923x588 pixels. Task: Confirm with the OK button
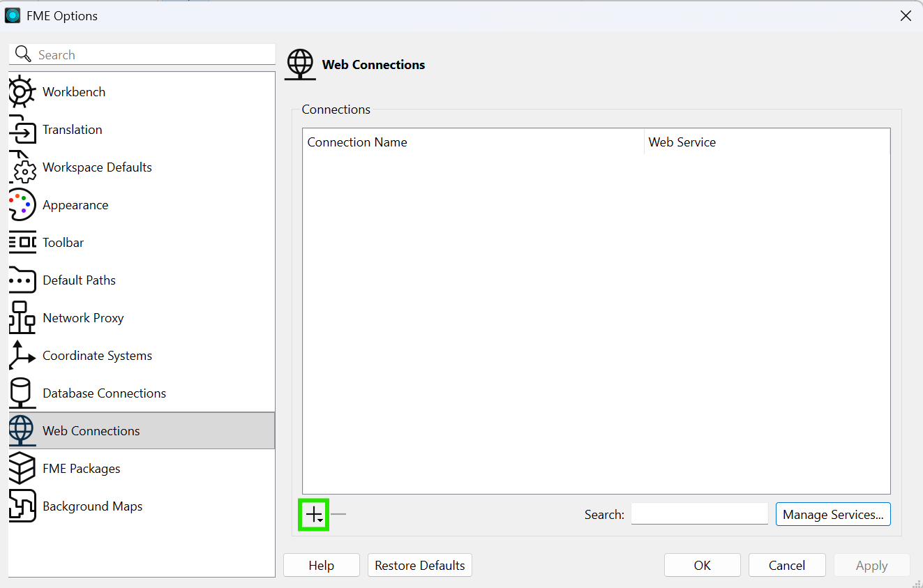tap(703, 566)
